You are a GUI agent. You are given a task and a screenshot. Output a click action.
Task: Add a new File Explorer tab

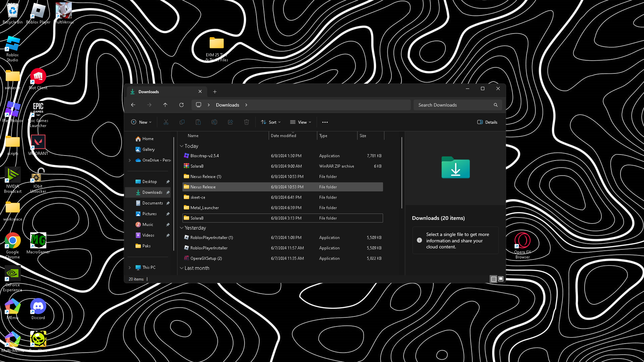click(x=215, y=92)
